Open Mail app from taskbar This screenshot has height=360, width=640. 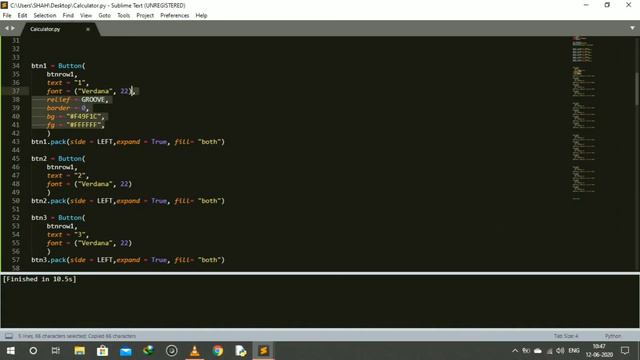click(126, 351)
